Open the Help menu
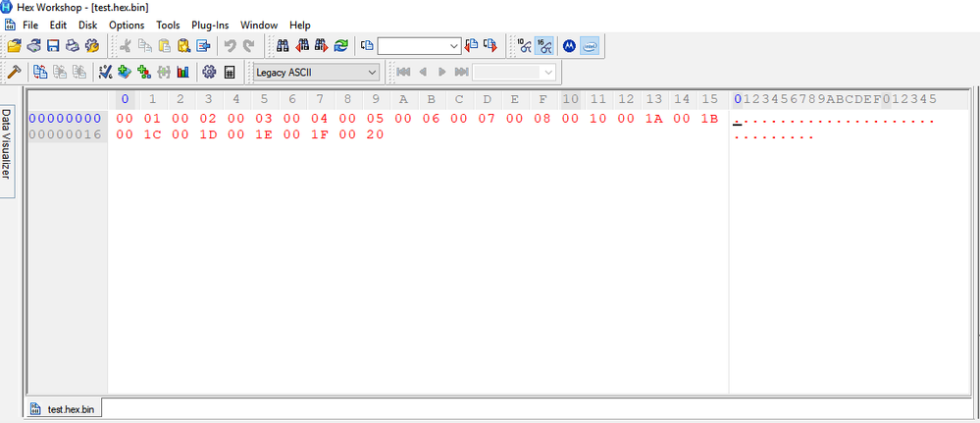The image size is (980, 423). [300, 26]
